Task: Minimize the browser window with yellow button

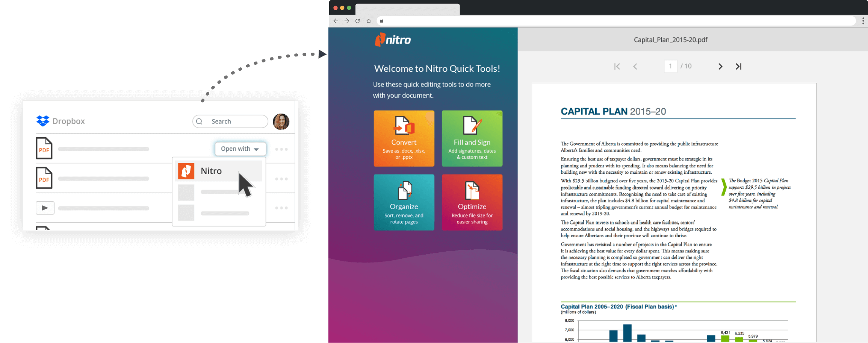Action: point(342,8)
